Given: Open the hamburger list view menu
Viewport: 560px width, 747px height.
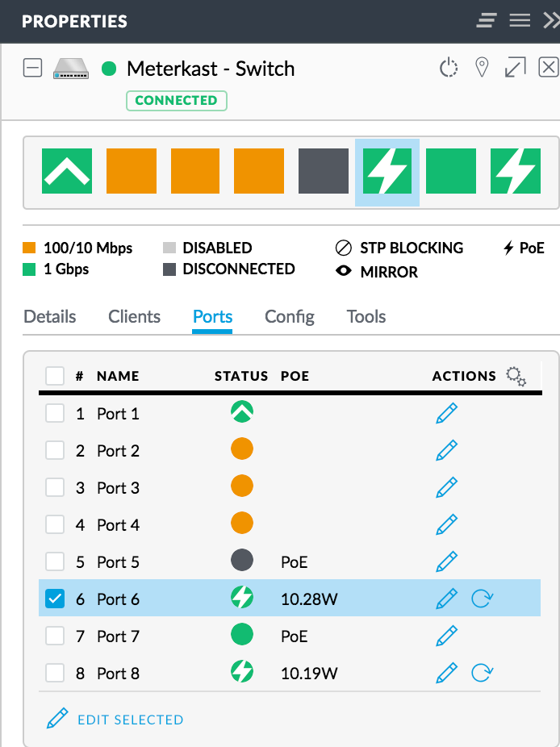Looking at the screenshot, I should pos(520,20).
